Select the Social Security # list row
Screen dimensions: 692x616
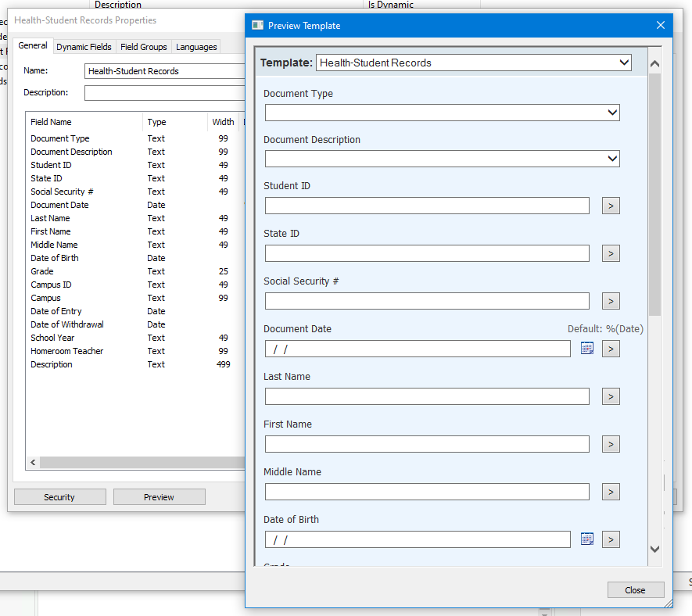134,192
